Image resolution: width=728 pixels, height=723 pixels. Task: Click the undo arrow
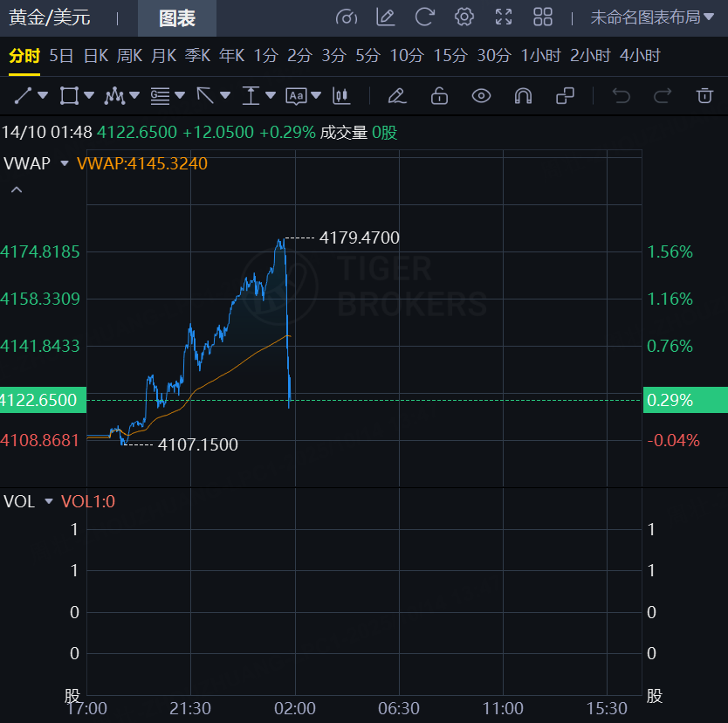tap(622, 95)
